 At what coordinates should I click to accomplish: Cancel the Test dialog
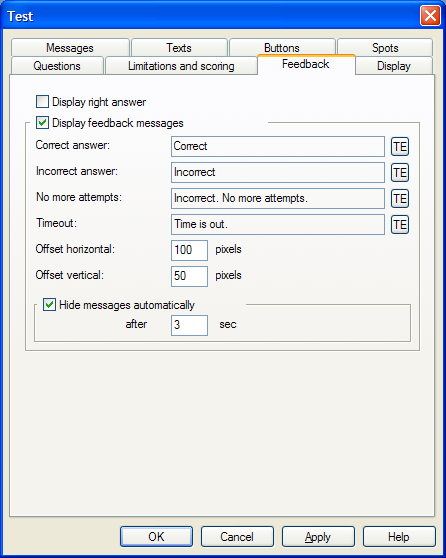(237, 536)
